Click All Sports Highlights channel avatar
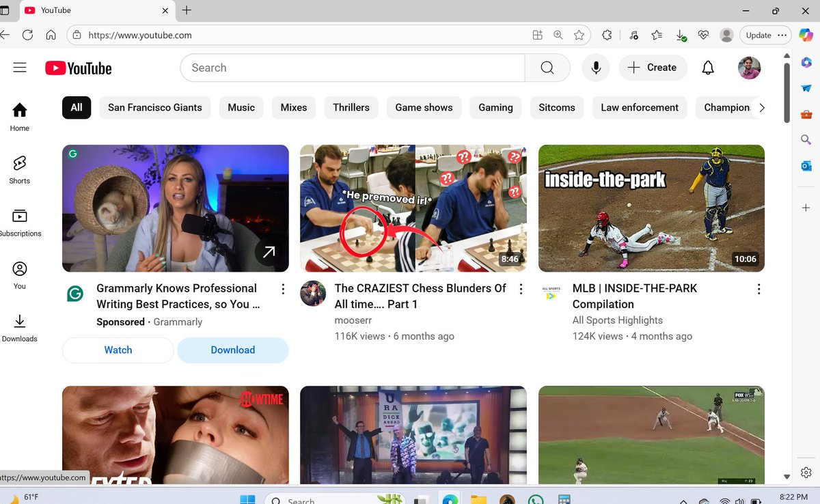Image resolution: width=820 pixels, height=504 pixels. pos(551,293)
